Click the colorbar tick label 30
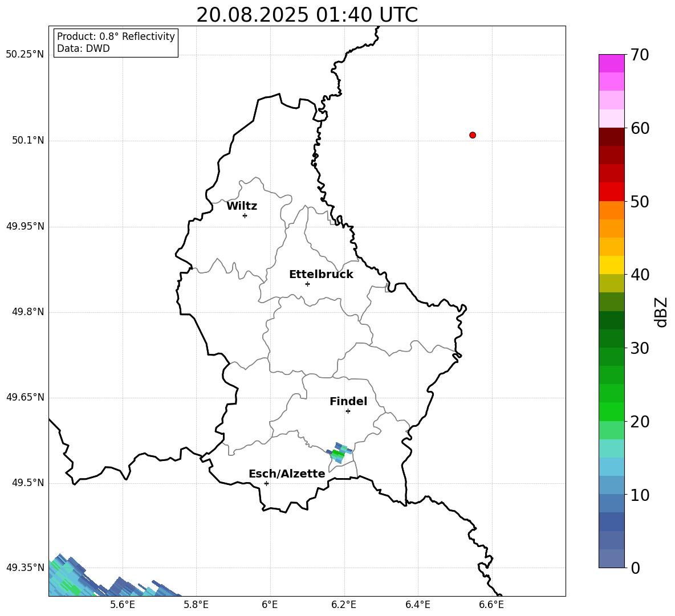 pyautogui.click(x=640, y=348)
